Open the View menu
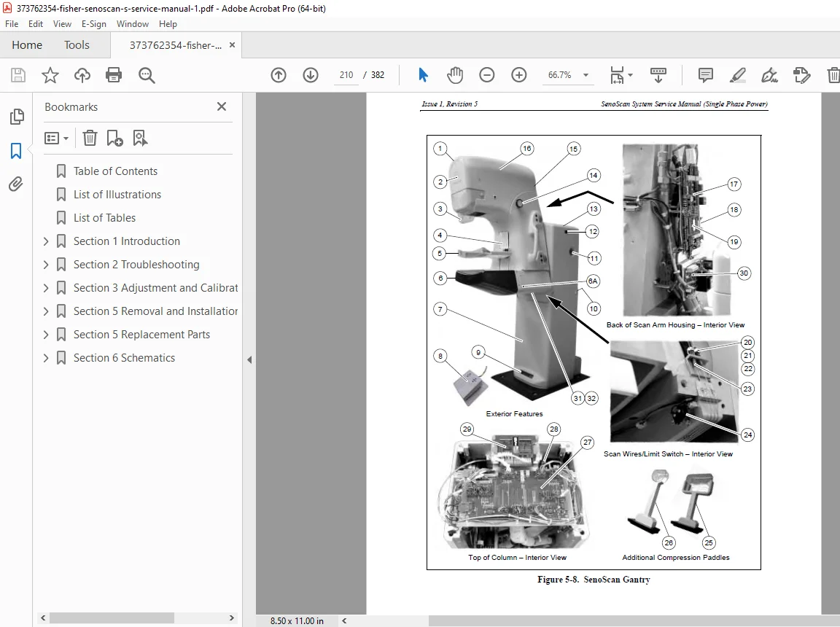The height and width of the screenshot is (627, 840). coord(62,24)
